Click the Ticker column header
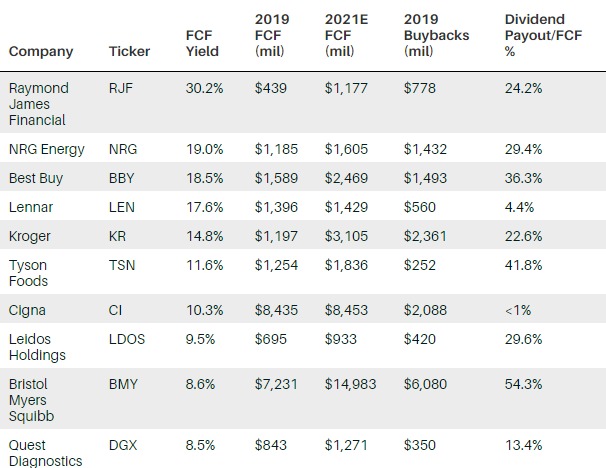Image resolution: width=606 pixels, height=468 pixels. (129, 51)
